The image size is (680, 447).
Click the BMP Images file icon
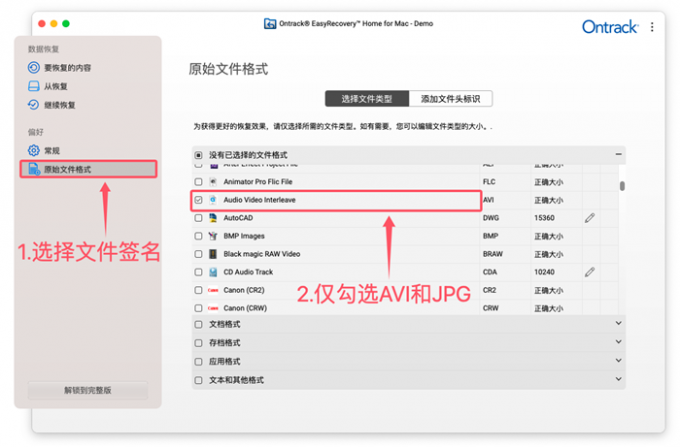click(213, 236)
